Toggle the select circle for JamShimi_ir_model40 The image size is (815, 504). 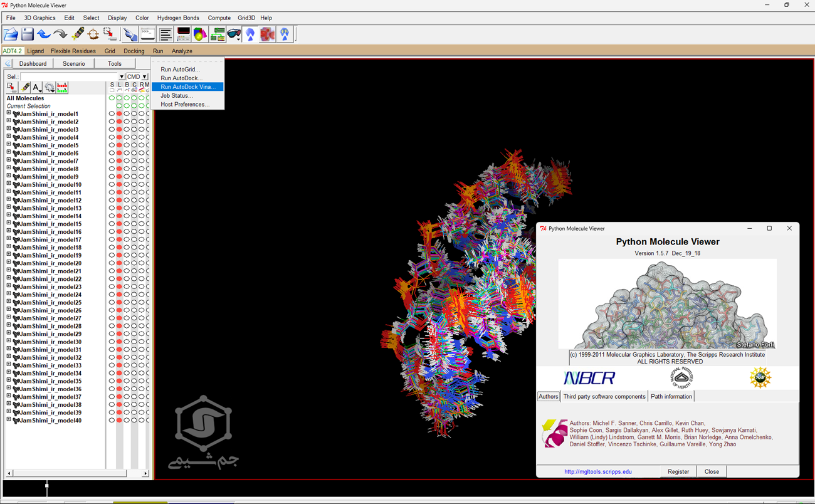[x=112, y=420]
